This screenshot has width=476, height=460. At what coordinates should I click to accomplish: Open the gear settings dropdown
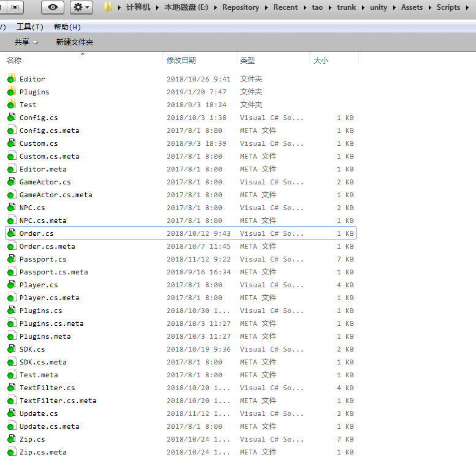pos(81,7)
